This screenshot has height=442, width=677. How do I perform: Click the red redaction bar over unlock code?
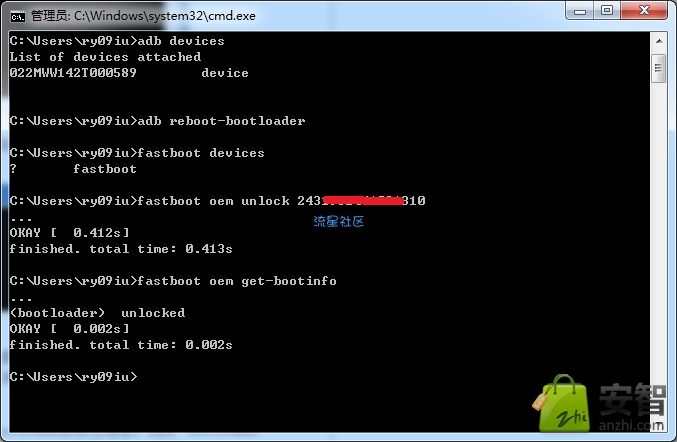363,200
